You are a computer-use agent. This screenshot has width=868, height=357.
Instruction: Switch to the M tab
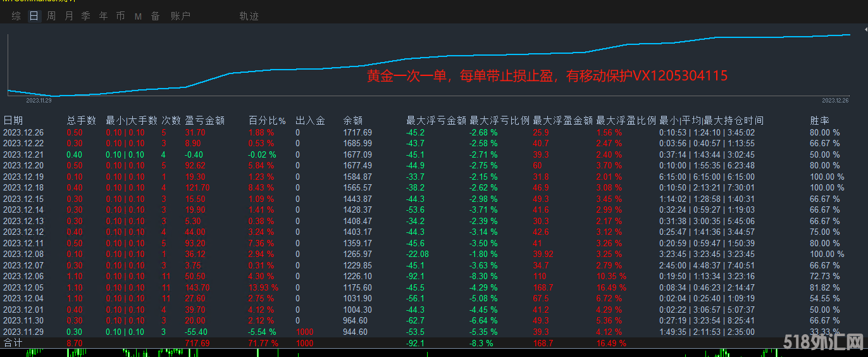coord(138,16)
